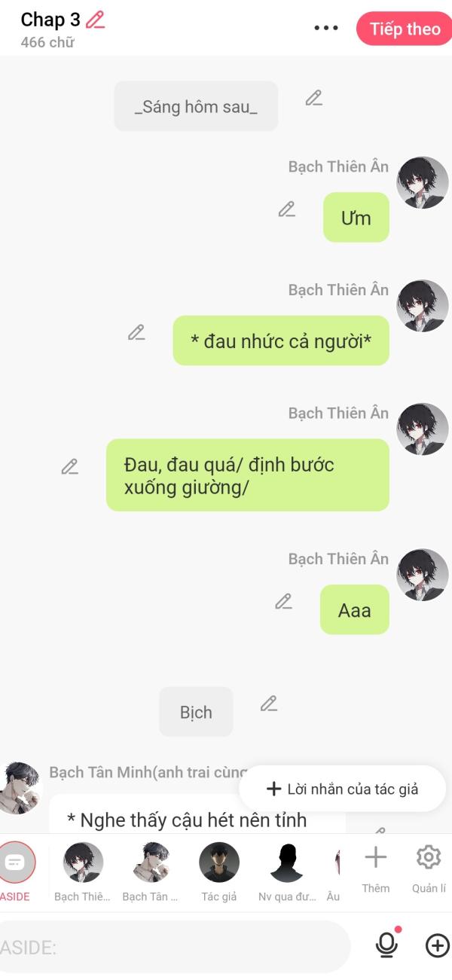This screenshot has width=452, height=980.
Task: Open the plus attachment menu
Action: (437, 945)
